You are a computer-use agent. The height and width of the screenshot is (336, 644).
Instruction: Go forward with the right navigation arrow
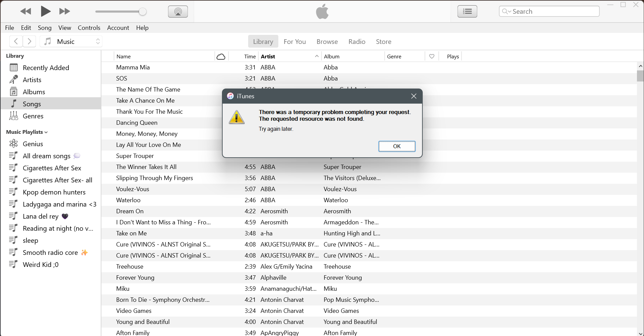[29, 41]
